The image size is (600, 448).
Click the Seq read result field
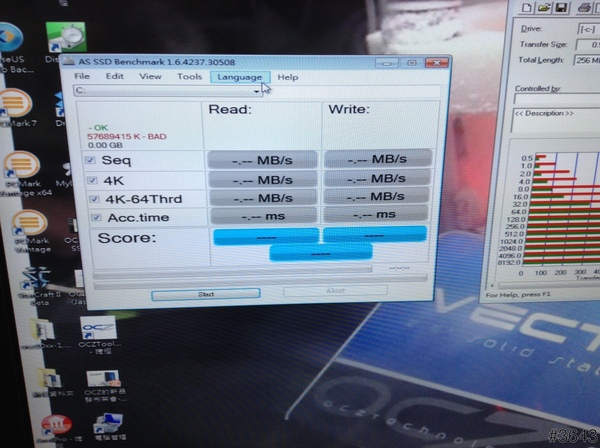[262, 160]
